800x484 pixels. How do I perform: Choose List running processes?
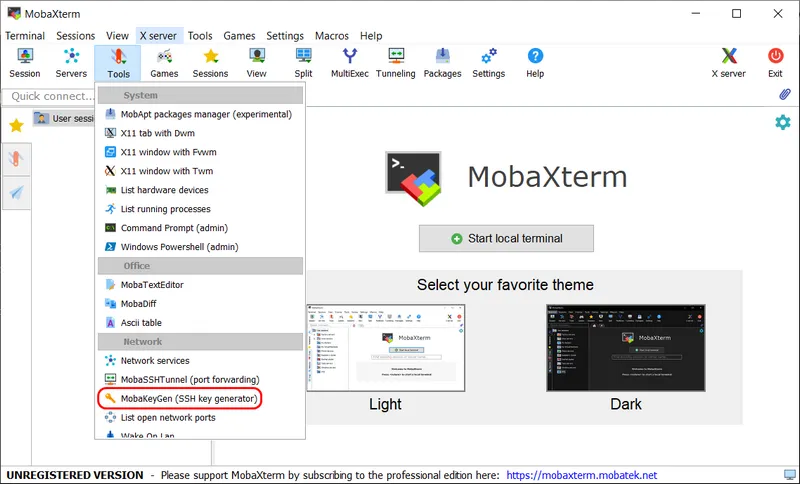[200, 209]
